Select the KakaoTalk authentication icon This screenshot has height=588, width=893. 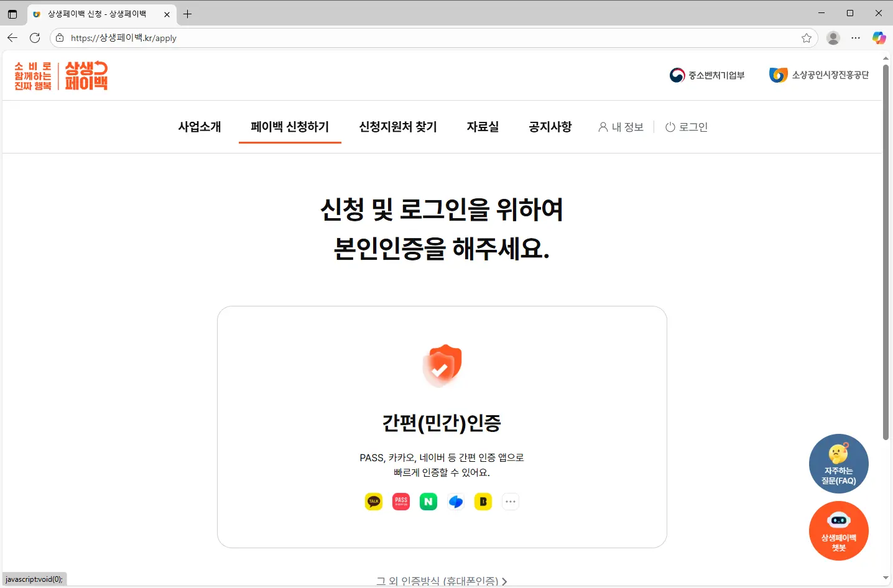(x=373, y=502)
